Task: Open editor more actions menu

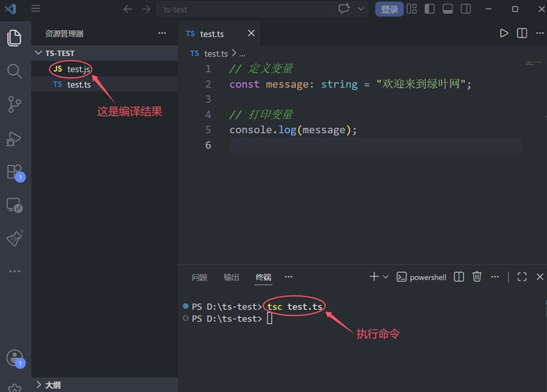Action: [x=540, y=33]
